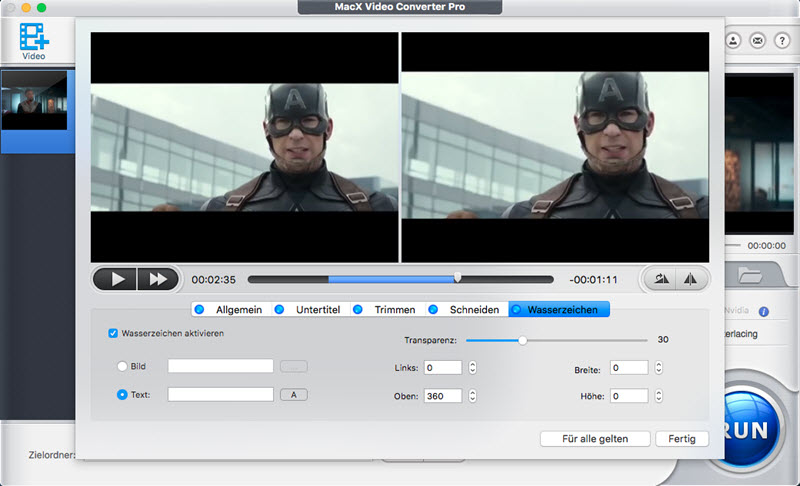800x486 pixels.
Task: Click the Breite stepper arrows
Action: 659,368
